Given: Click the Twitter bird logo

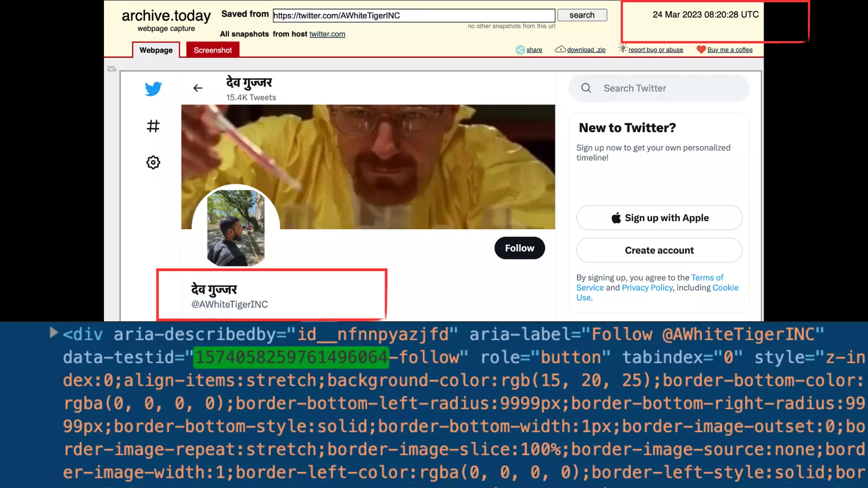Looking at the screenshot, I should pos(153,89).
